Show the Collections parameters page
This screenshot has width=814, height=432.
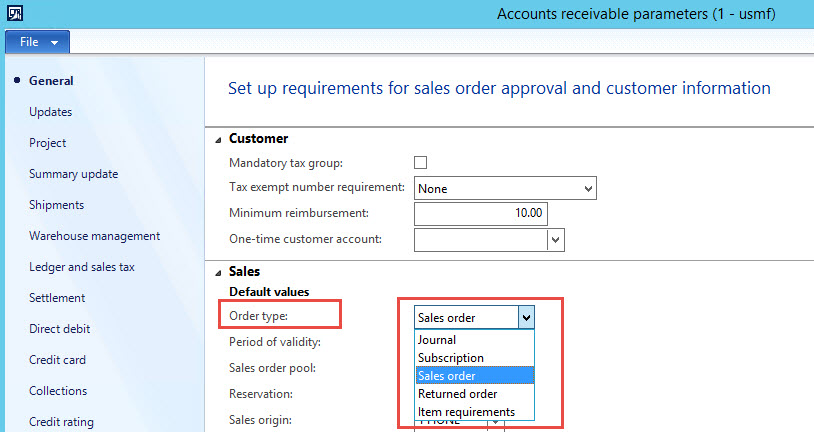coord(58,391)
